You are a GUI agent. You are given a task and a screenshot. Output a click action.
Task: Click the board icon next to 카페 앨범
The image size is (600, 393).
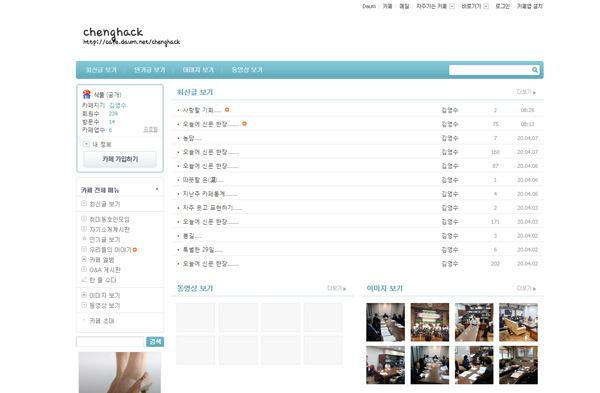pos(84,259)
